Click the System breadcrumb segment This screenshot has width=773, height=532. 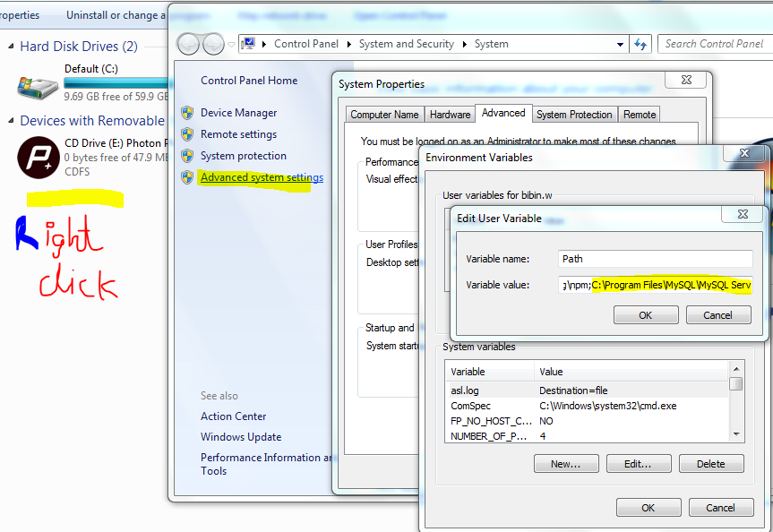click(491, 44)
